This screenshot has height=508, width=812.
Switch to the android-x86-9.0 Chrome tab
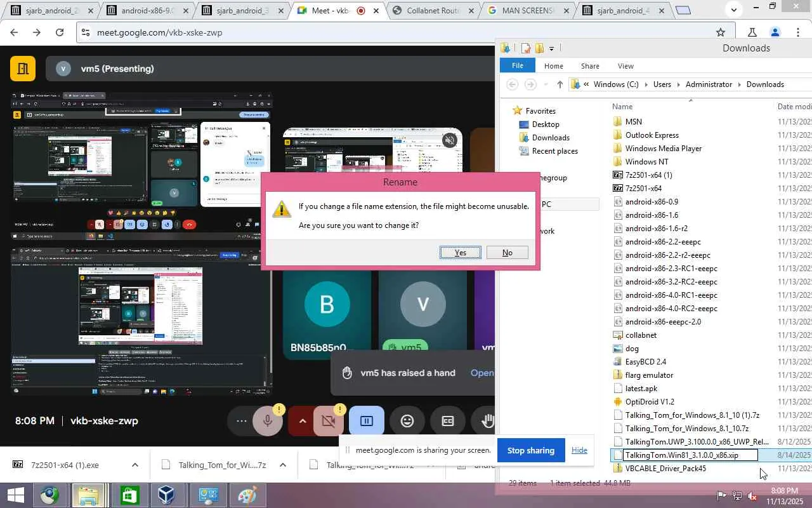[147, 10]
